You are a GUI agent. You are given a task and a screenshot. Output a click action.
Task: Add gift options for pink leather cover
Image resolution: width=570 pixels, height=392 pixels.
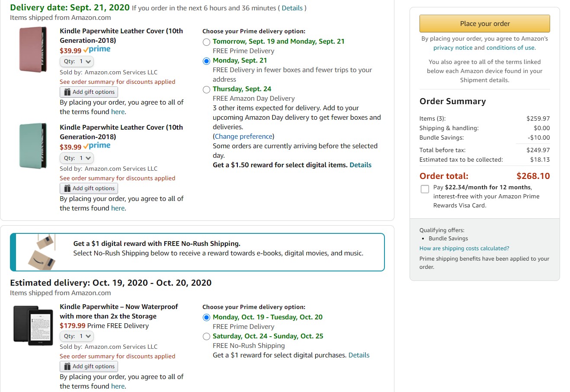(89, 92)
